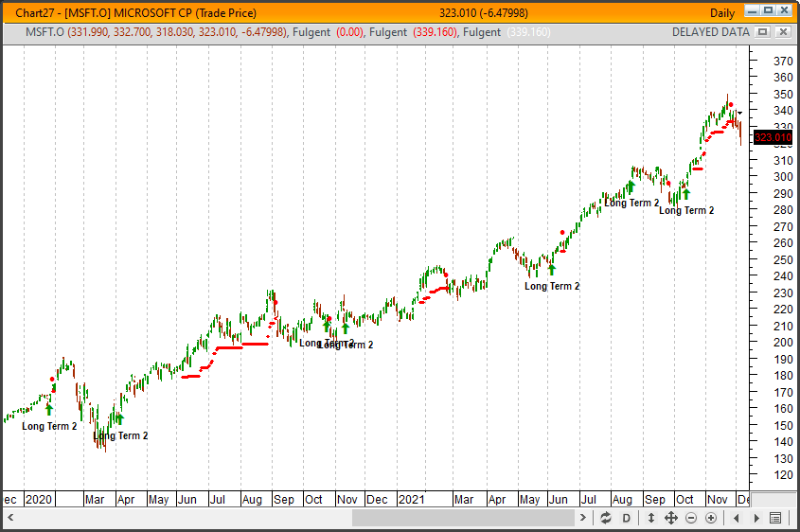The height and width of the screenshot is (532, 800).
Task: Click the 323.010 (-6.47998) title price
Action: (x=484, y=12)
